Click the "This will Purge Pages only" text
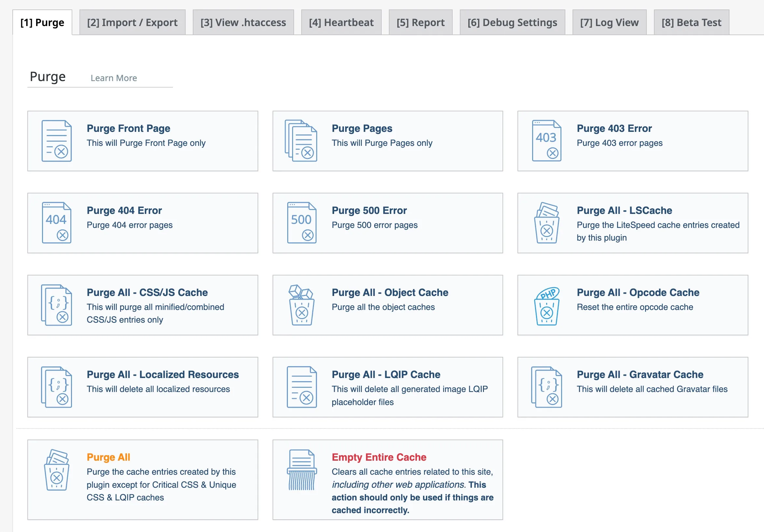This screenshot has width=764, height=532. coord(382,143)
